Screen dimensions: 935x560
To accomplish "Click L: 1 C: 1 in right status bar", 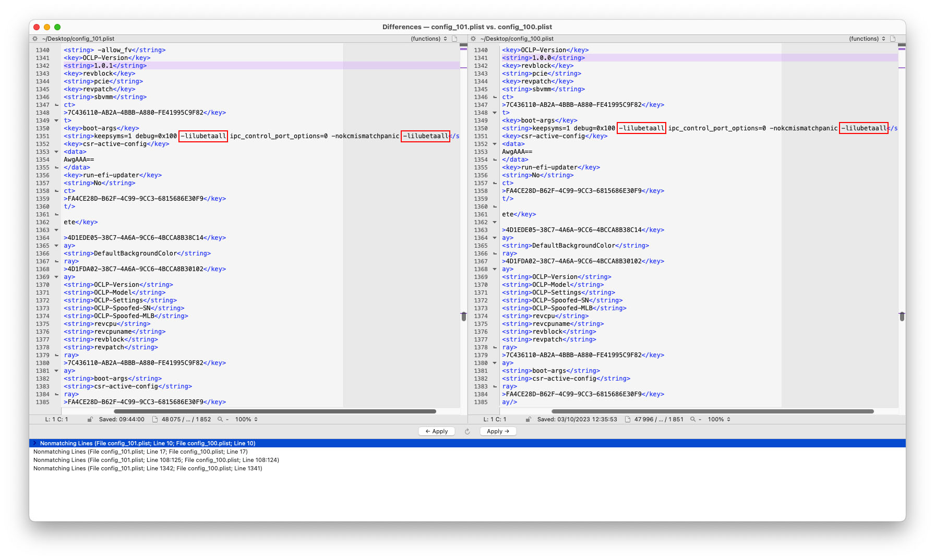I will [495, 419].
